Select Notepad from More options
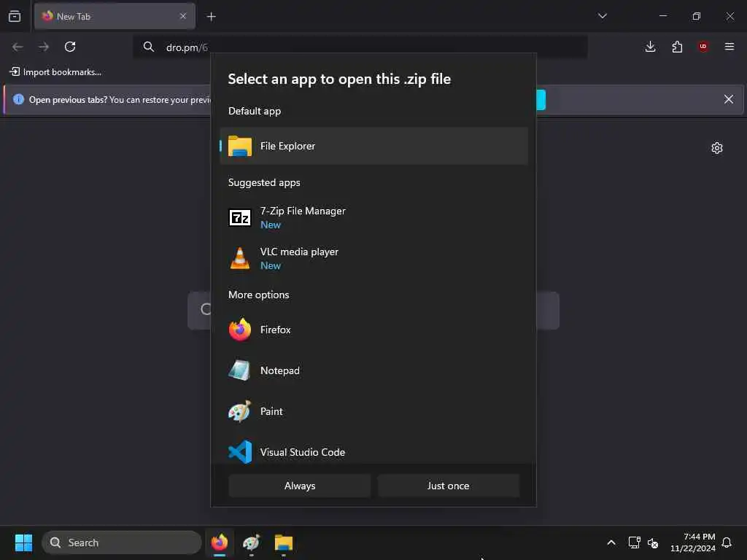 click(374, 370)
